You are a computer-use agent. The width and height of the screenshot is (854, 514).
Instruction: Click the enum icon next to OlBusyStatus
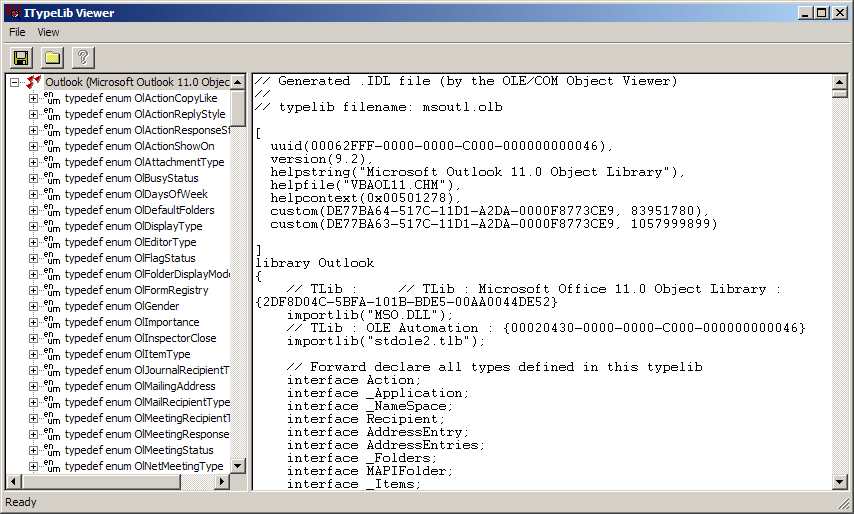(52, 178)
